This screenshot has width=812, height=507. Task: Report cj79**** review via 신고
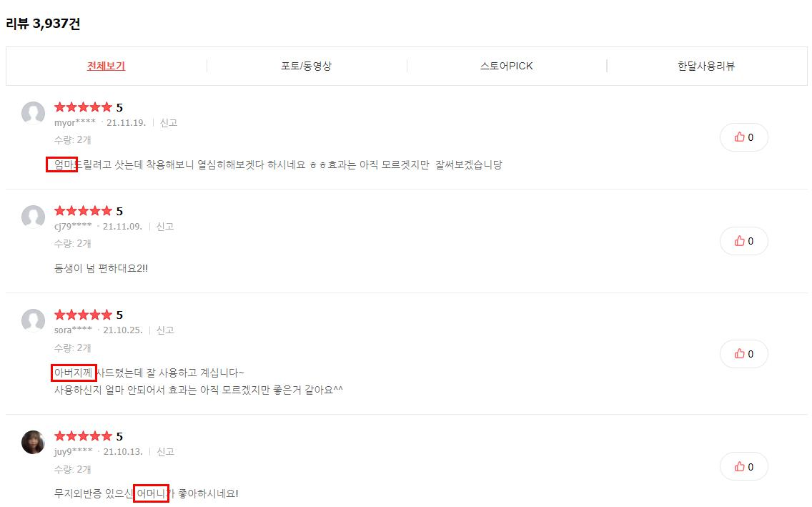click(165, 226)
